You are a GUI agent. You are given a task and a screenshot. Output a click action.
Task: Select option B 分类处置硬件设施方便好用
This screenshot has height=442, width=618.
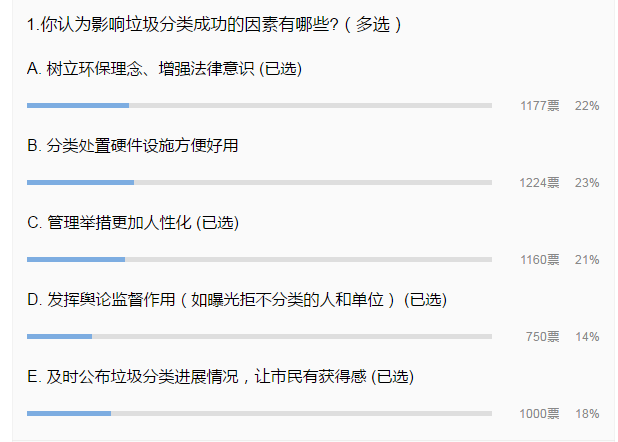coord(132,146)
